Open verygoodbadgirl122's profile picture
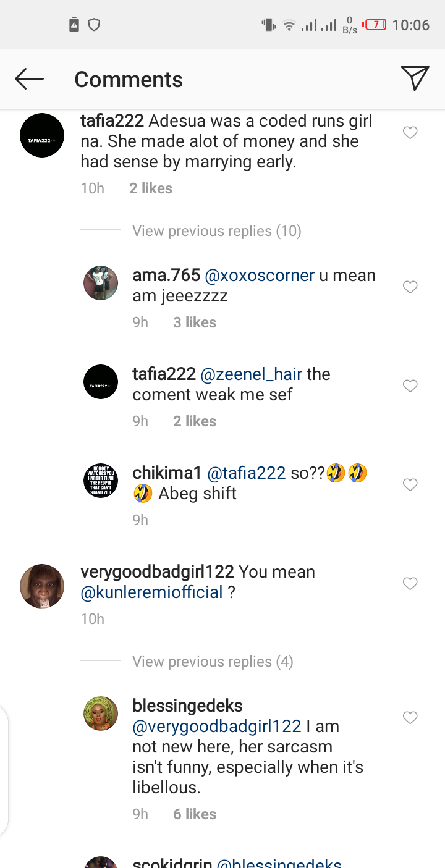445x868 pixels. 42,586
